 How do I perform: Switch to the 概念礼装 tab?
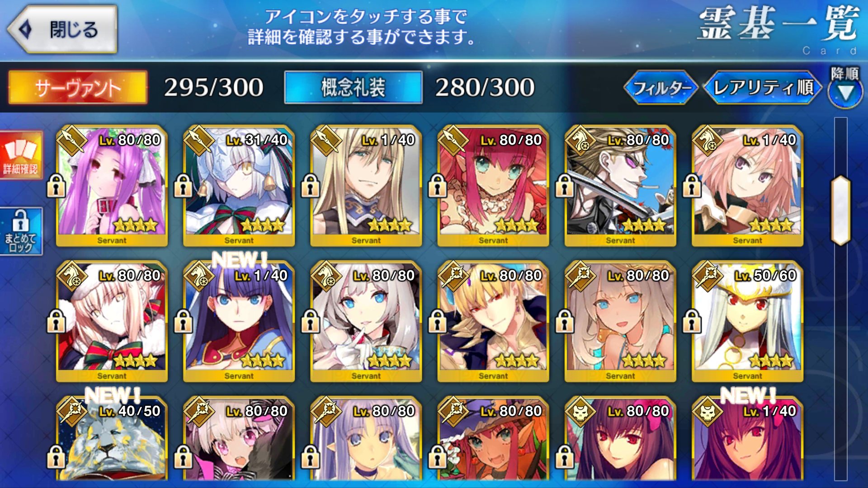354,88
